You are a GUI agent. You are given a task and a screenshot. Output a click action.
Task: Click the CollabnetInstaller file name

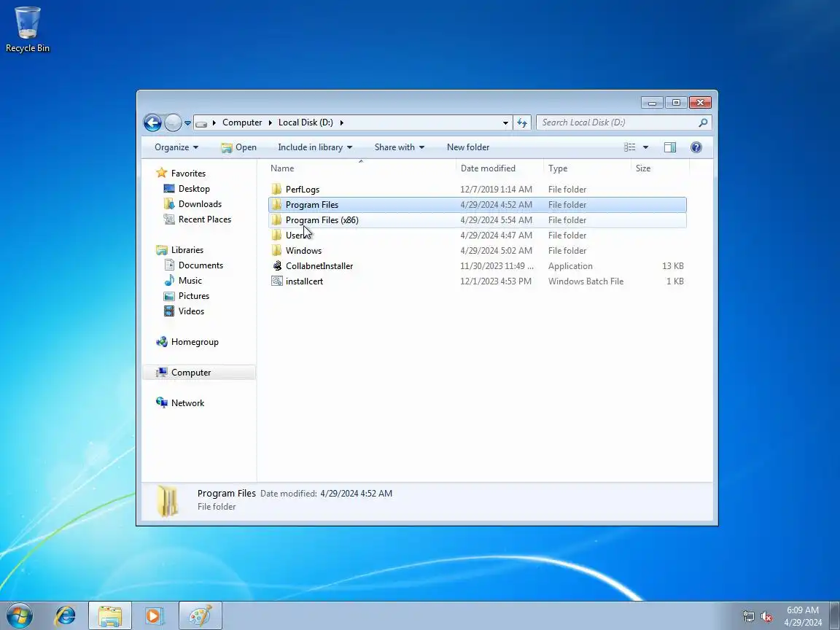click(x=319, y=266)
